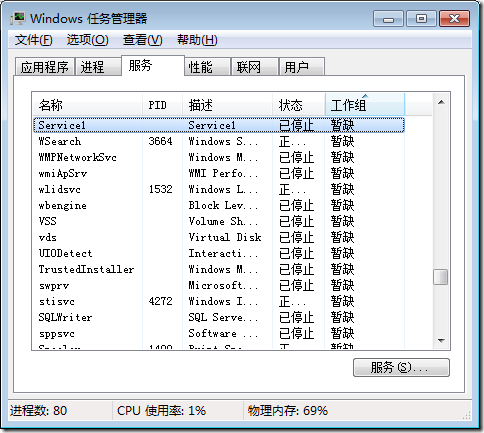Select the WSearch service row

tap(219, 141)
